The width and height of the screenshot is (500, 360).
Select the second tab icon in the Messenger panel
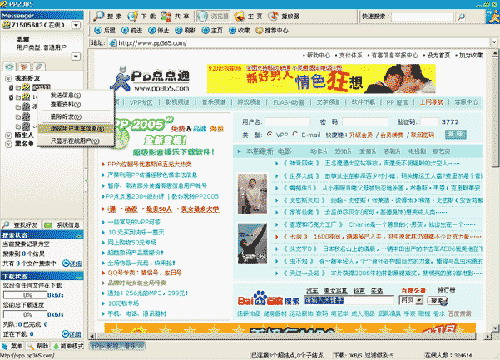24,67
